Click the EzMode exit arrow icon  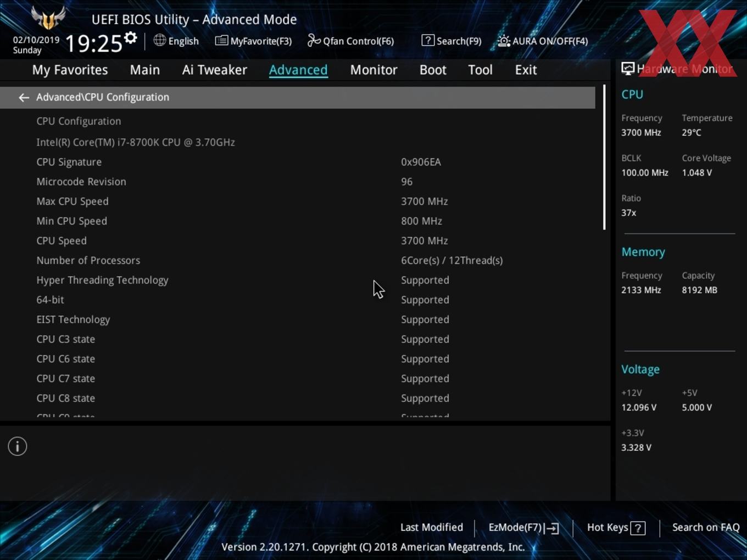tap(553, 528)
